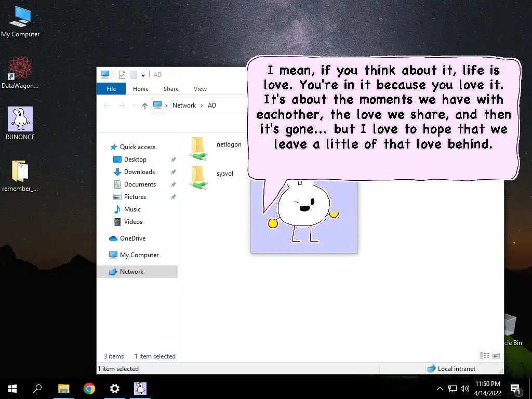The image size is (532, 399).
Task: Click the pin icon next to Documents
Action: point(173,184)
